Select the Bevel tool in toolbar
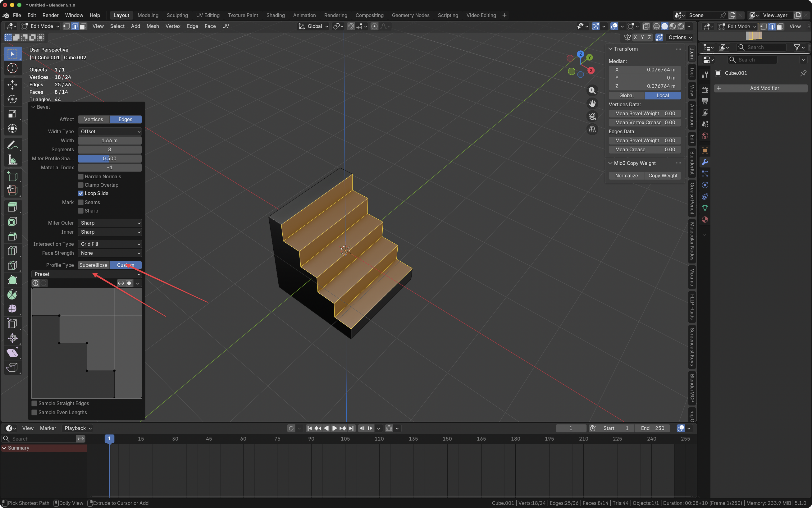The height and width of the screenshot is (508, 812). tap(12, 236)
